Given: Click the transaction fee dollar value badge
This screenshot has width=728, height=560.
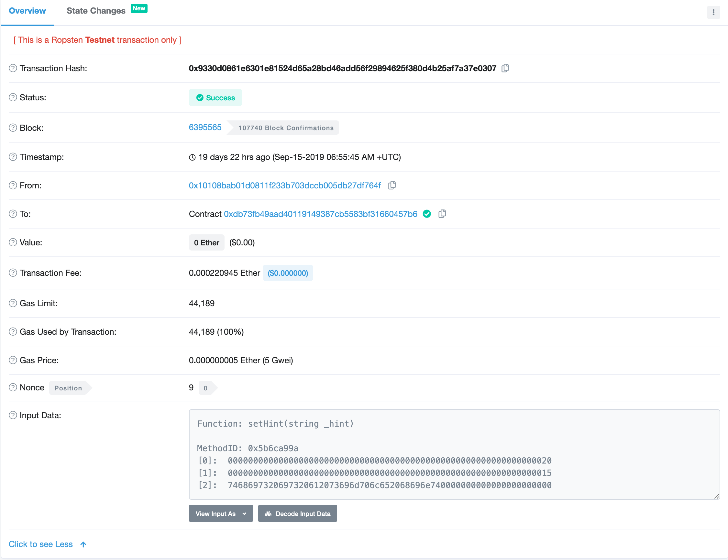Looking at the screenshot, I should 288,273.
